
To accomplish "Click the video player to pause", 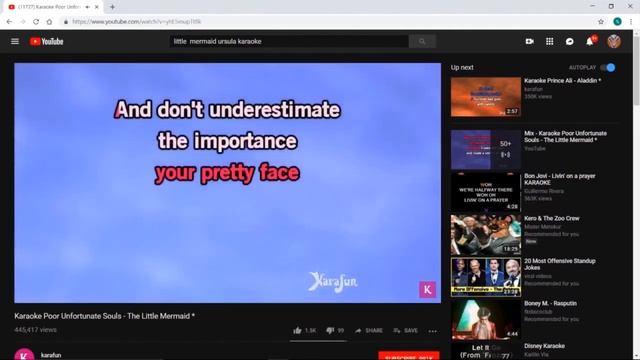I will coord(227,183).
